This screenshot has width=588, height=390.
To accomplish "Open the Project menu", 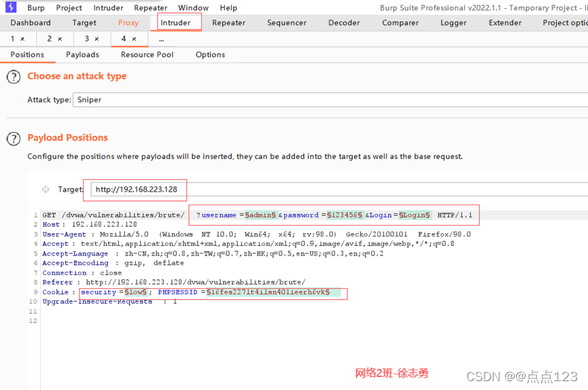I will (69, 8).
